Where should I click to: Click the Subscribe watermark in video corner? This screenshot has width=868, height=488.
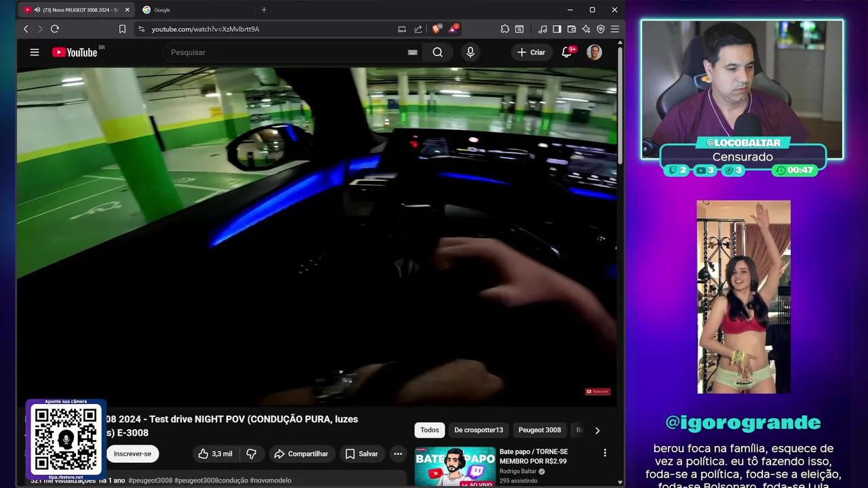click(x=597, y=391)
